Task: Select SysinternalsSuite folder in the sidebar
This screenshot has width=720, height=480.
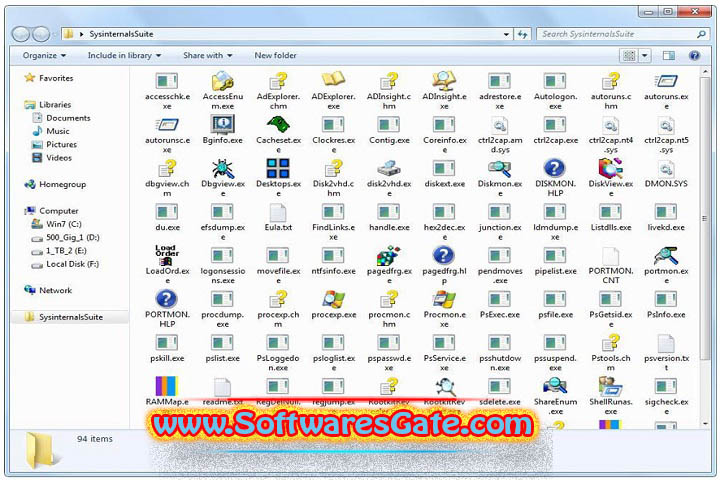Action: pyautogui.click(x=69, y=317)
